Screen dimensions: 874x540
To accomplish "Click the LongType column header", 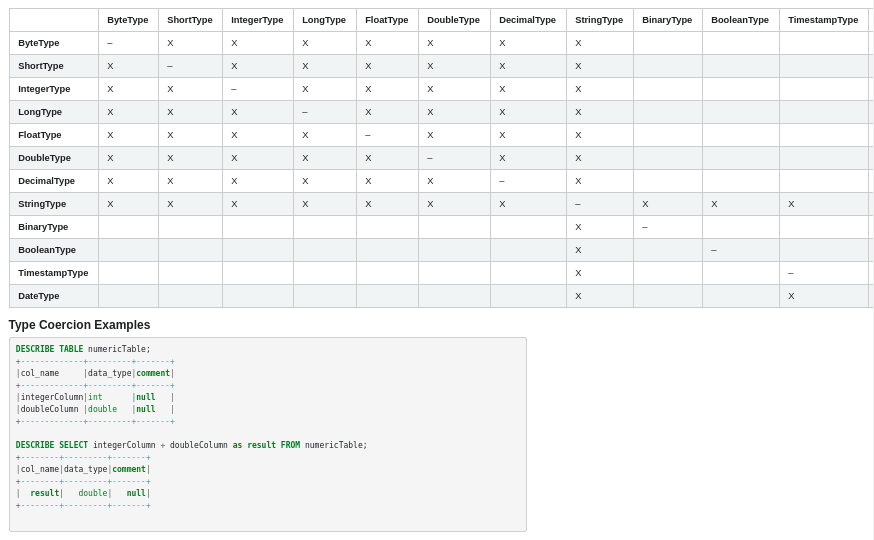I will (324, 20).
